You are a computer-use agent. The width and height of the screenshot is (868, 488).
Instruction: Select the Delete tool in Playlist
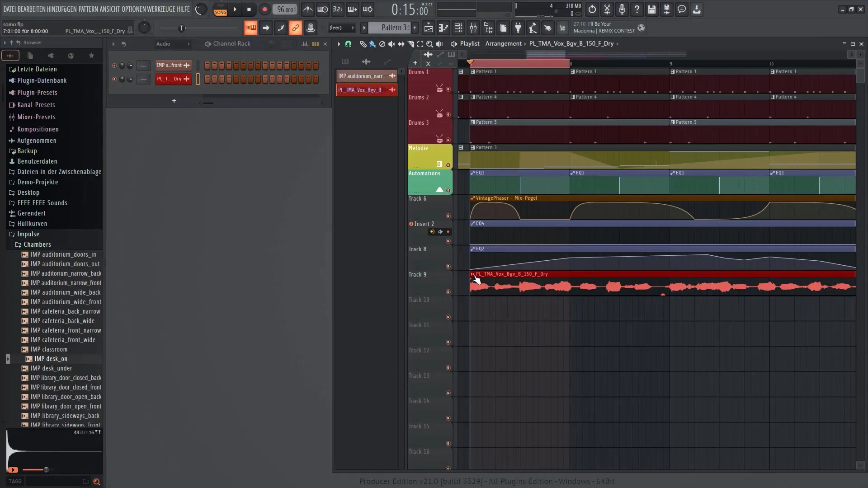tap(382, 44)
